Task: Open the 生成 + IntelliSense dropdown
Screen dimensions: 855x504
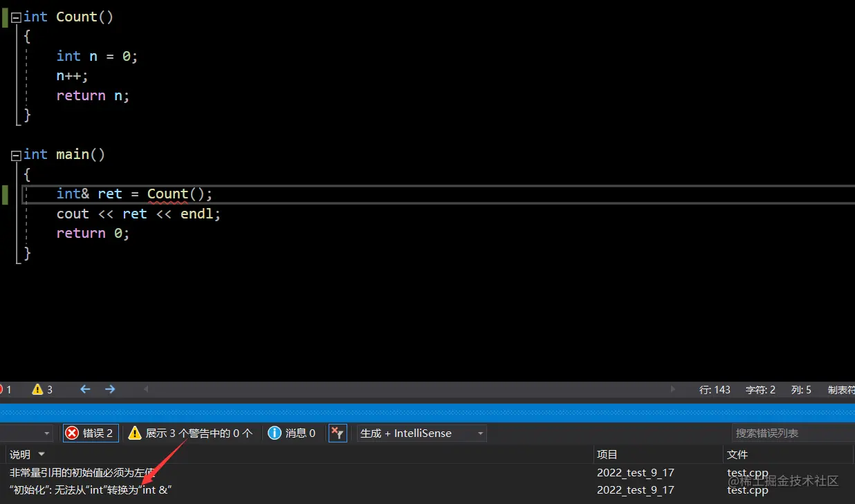Action: coord(421,433)
